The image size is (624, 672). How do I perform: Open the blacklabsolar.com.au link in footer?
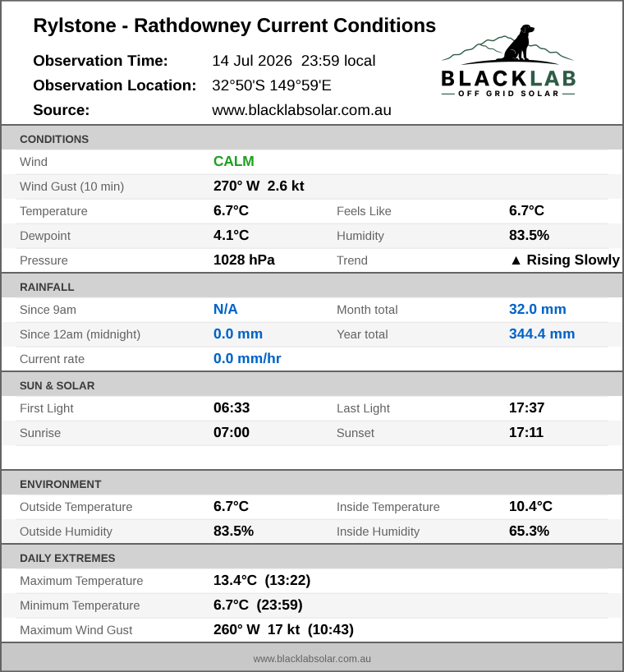pyautogui.click(x=312, y=659)
